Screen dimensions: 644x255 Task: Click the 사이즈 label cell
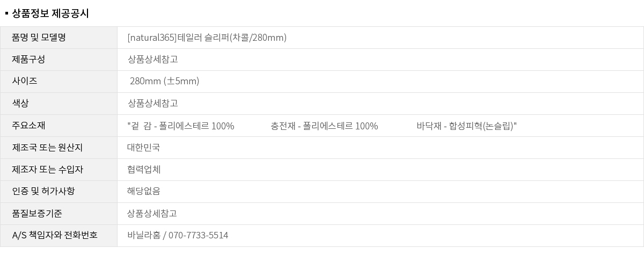[x=25, y=81]
